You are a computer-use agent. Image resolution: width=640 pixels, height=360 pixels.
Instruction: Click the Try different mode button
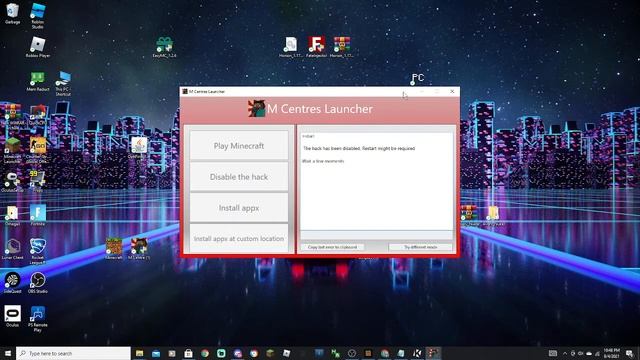(x=420, y=247)
